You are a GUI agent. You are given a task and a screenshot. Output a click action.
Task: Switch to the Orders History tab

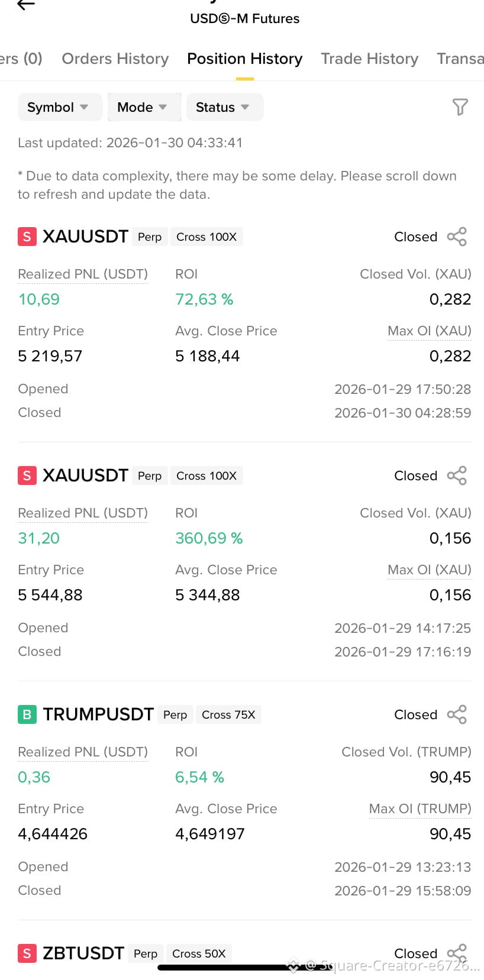click(115, 59)
